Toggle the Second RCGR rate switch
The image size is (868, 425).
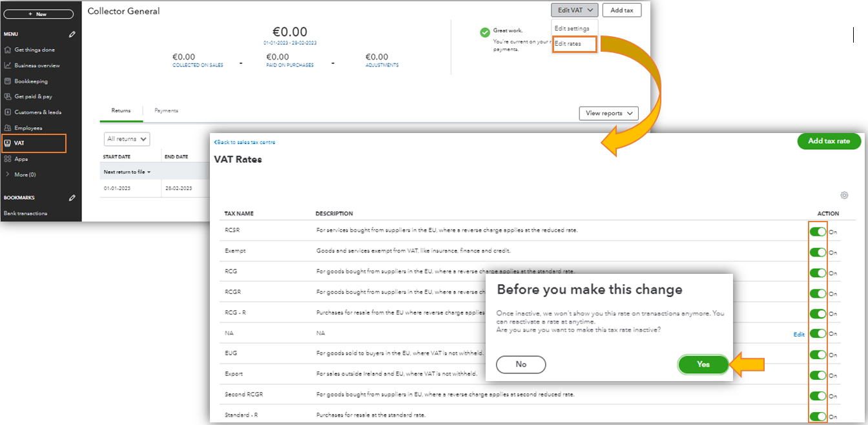[x=818, y=396]
